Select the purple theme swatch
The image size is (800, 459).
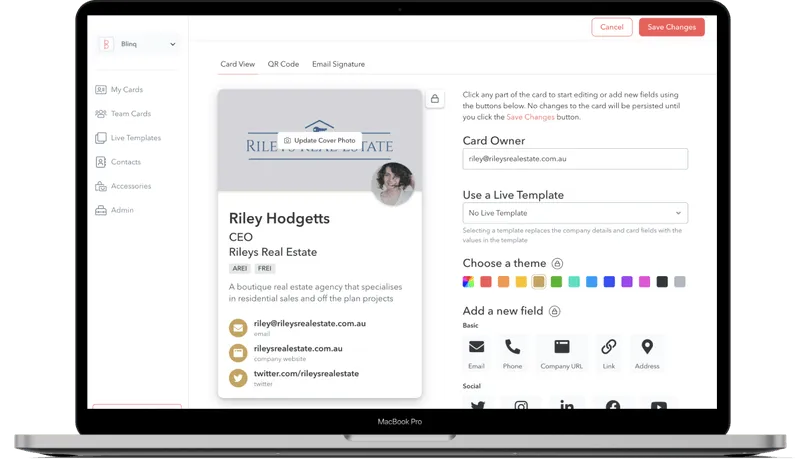coord(627,282)
